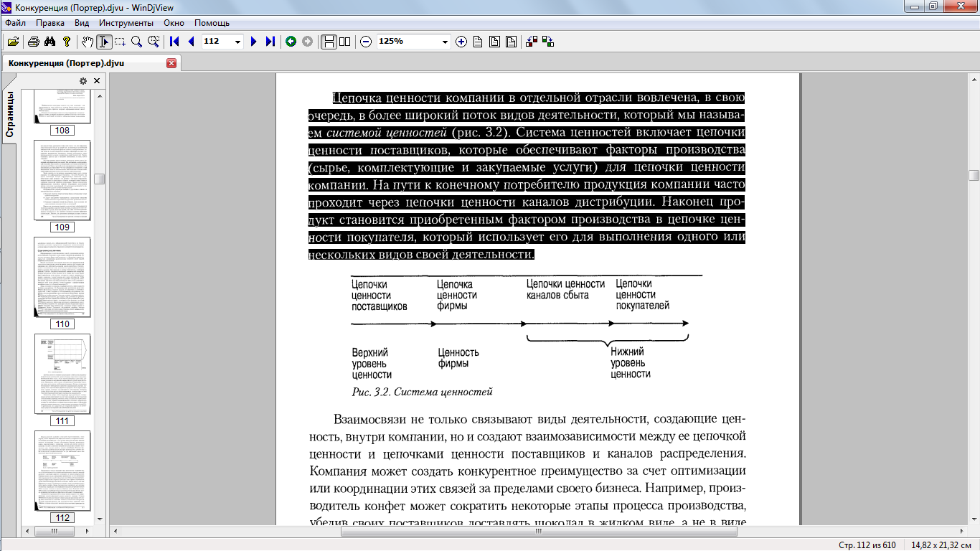Click document scroll right arrow
980x551 pixels.
click(962, 532)
